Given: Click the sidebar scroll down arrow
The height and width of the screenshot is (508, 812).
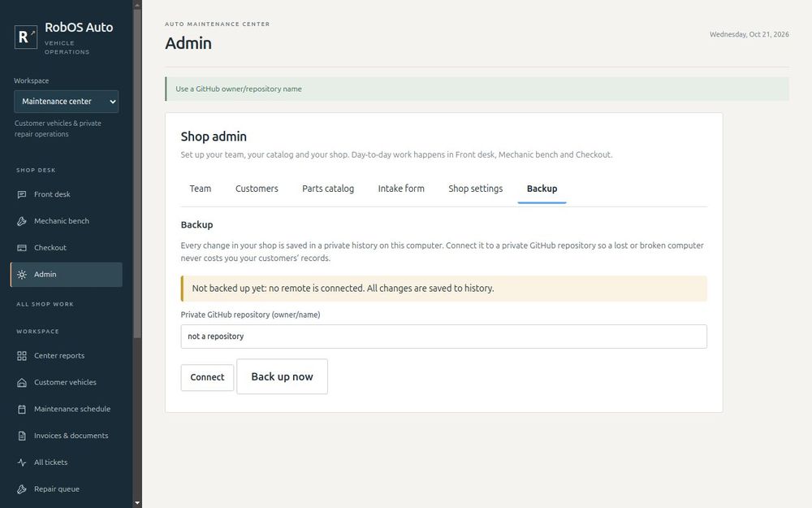Looking at the screenshot, I should [137, 503].
